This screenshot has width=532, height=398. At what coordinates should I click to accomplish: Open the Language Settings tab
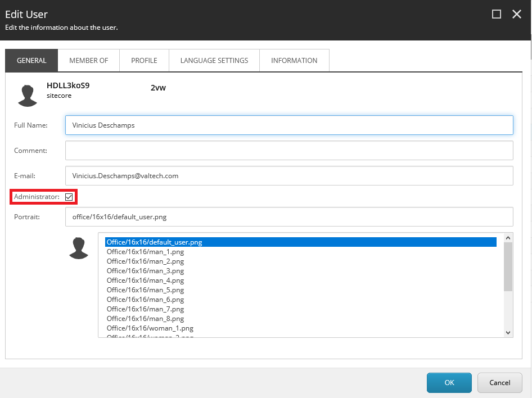(214, 60)
